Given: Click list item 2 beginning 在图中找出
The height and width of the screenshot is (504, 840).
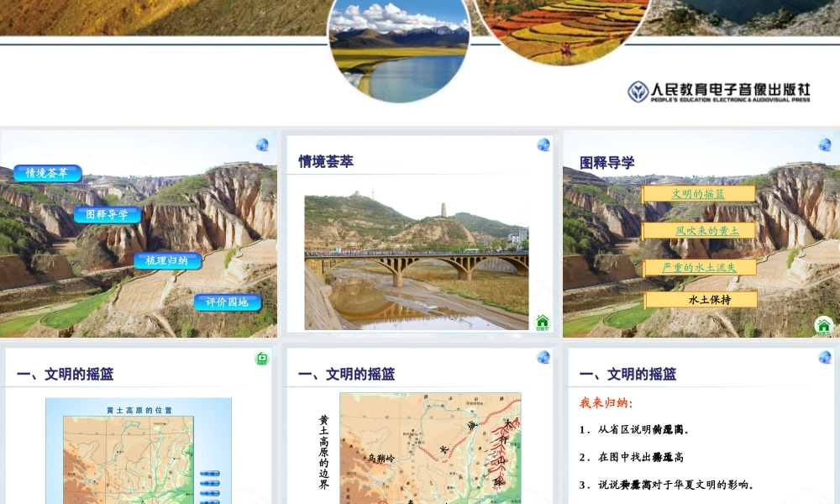Looking at the screenshot, I should pos(631,458).
